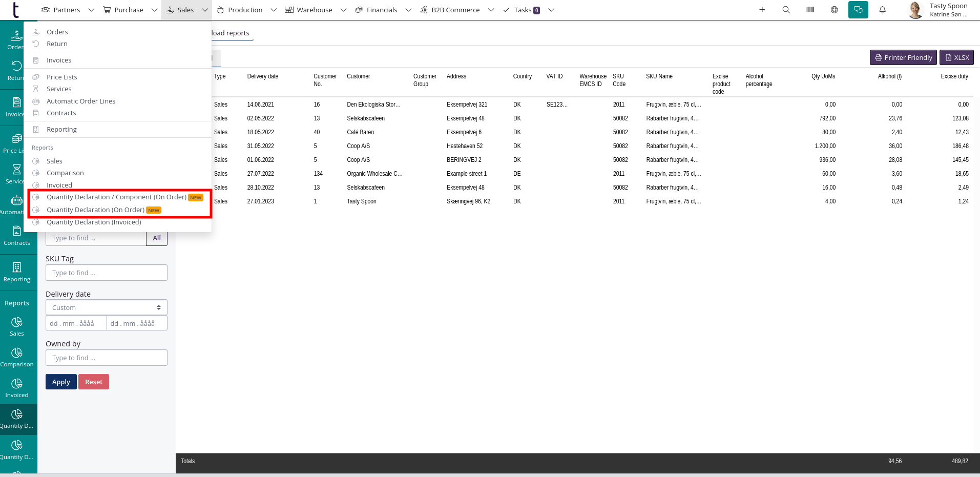The width and height of the screenshot is (980, 477).
Task: Open Comparison report in left sidebar
Action: click(17, 357)
